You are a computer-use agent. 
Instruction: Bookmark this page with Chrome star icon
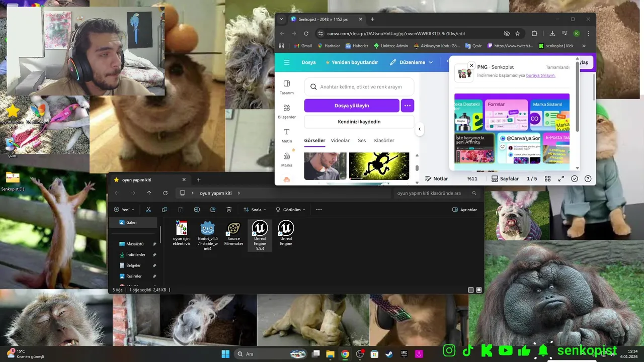pos(518,34)
